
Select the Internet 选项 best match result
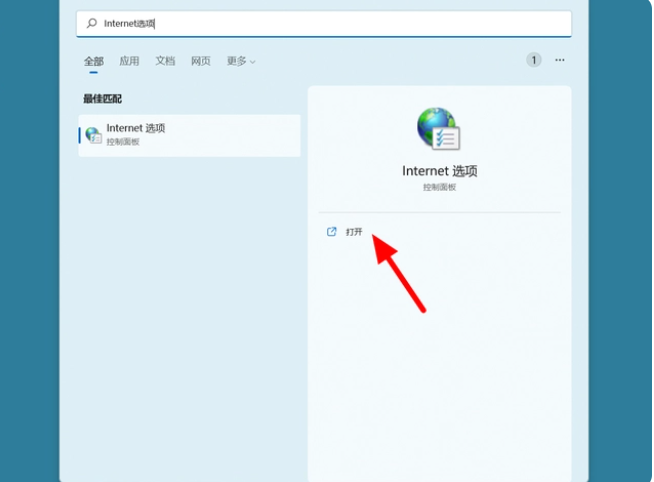pyautogui.click(x=189, y=136)
